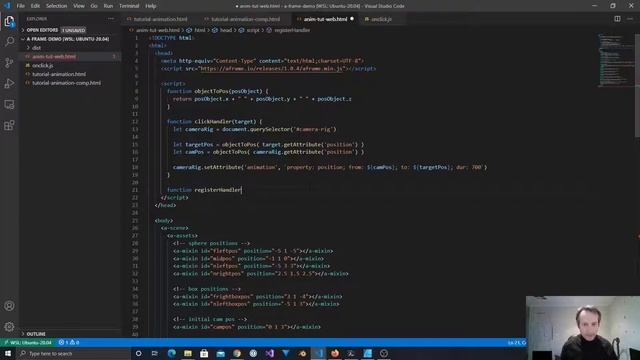Open the Manage gear icon
Image resolution: width=640 pixels, height=360 pixels.
pyautogui.click(x=9, y=327)
